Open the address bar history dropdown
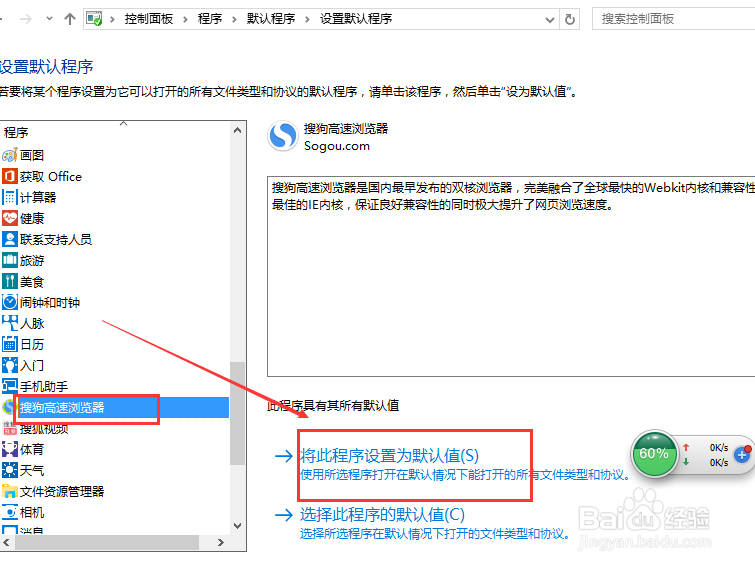This screenshot has width=755, height=568. (x=549, y=20)
